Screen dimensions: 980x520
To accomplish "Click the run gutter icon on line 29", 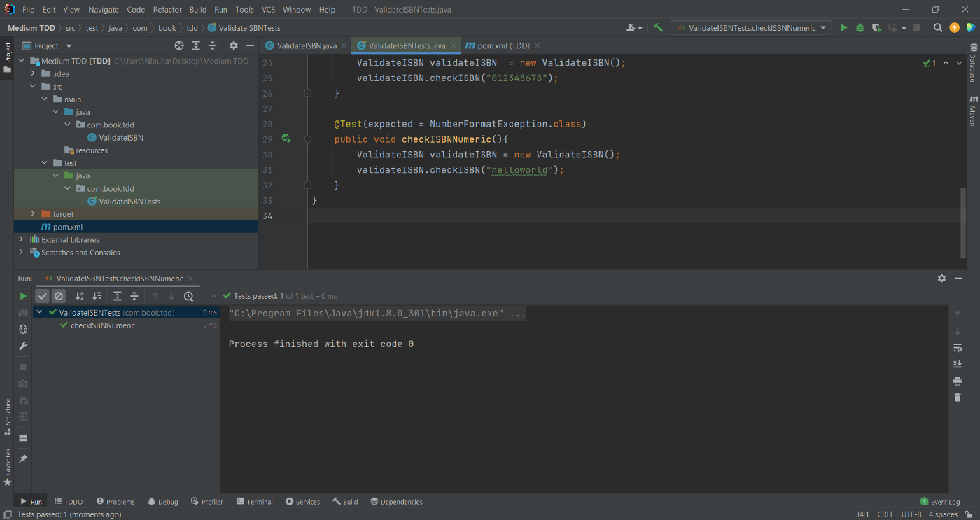I will (x=286, y=139).
